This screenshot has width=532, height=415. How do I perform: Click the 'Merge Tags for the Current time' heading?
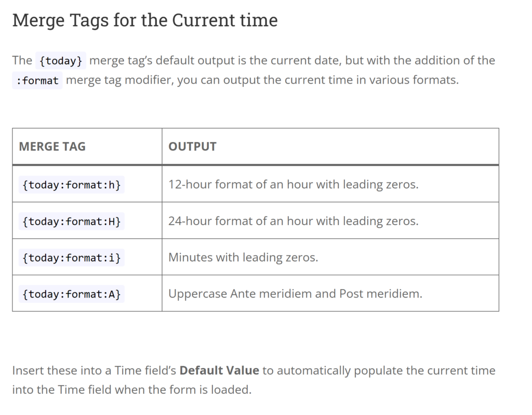coord(145,21)
